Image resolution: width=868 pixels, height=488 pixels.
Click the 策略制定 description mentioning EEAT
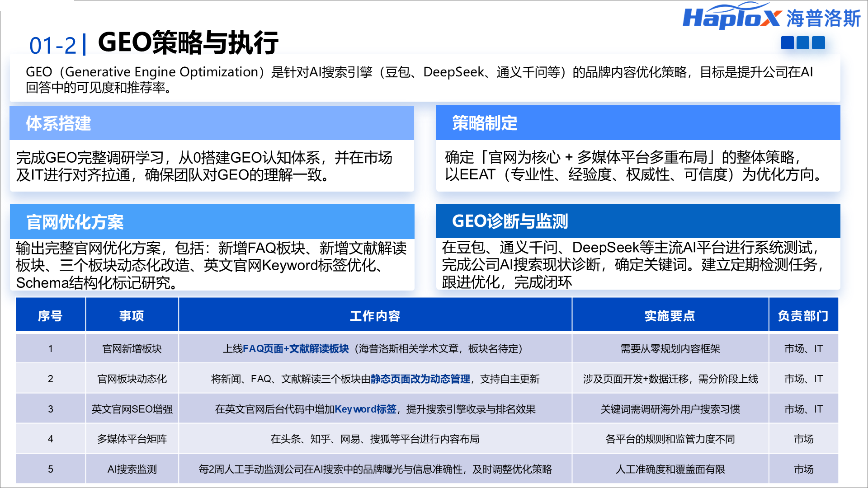tap(635, 165)
